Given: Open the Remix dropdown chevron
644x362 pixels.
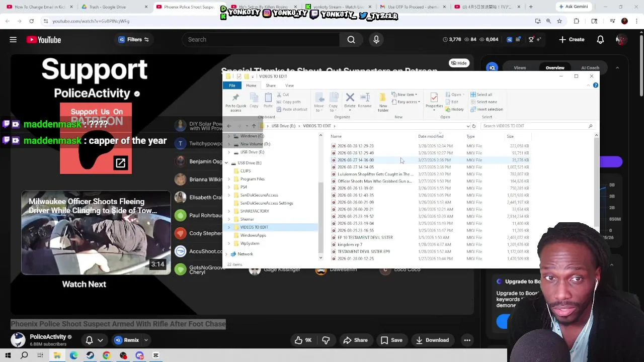Looking at the screenshot, I should (x=146, y=340).
